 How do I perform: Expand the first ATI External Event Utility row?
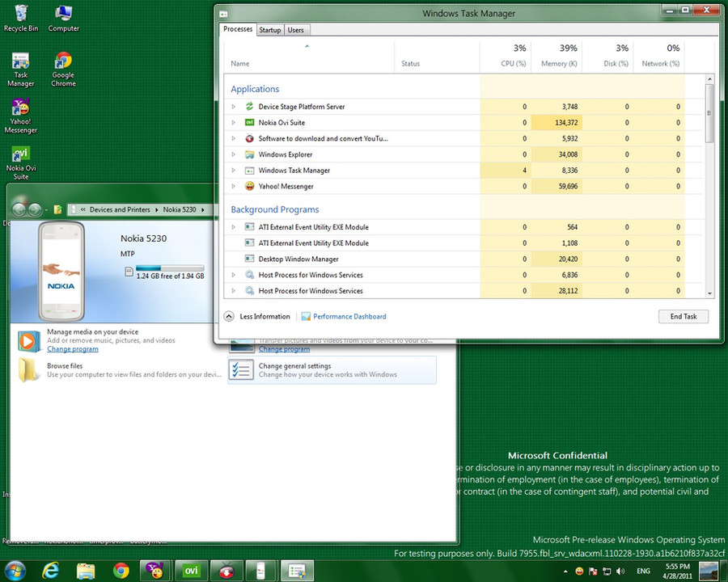coord(234,227)
